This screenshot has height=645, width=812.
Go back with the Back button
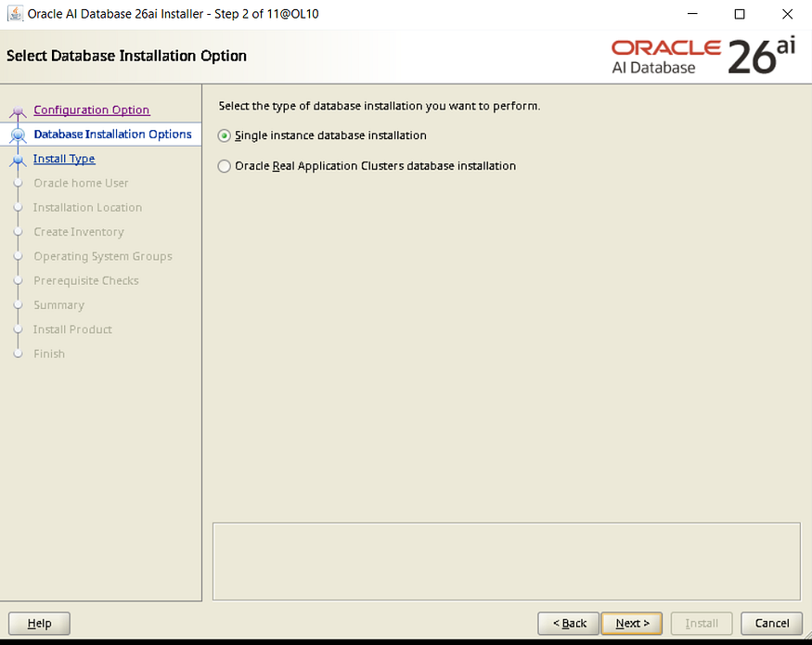click(569, 624)
